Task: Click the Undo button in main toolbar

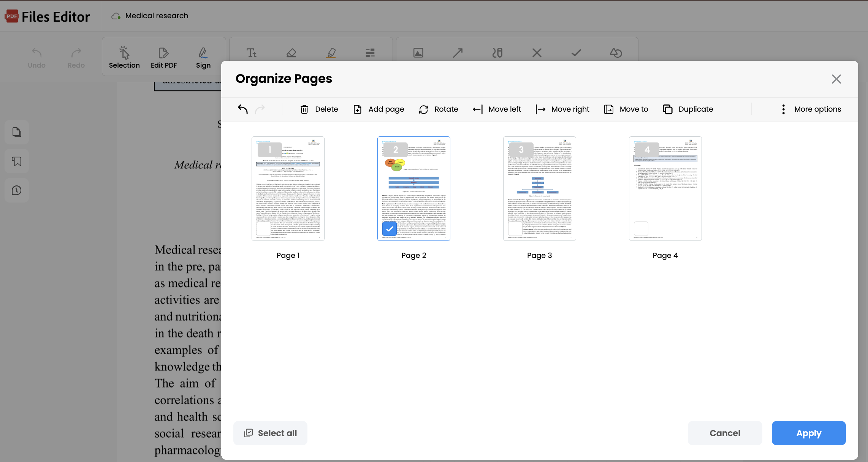Action: [36, 57]
